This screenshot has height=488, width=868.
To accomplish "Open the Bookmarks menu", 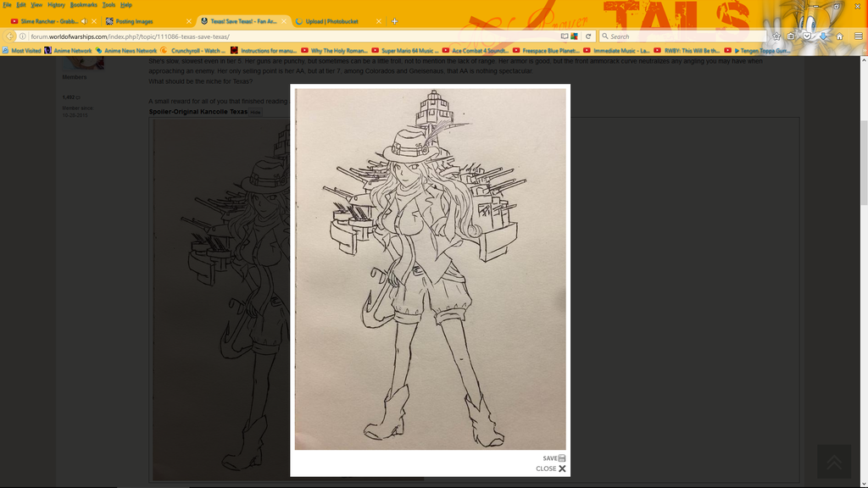I will click(x=84, y=5).
